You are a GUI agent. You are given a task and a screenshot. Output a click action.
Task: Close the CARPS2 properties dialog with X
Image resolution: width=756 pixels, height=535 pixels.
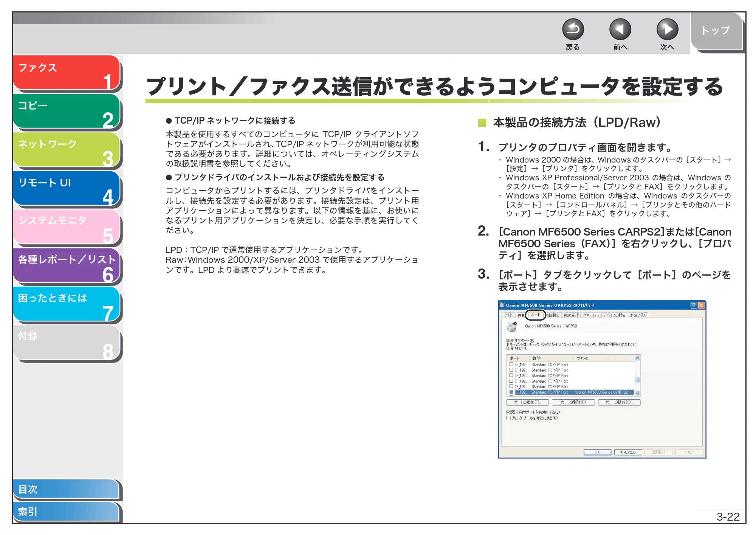pyautogui.click(x=701, y=305)
